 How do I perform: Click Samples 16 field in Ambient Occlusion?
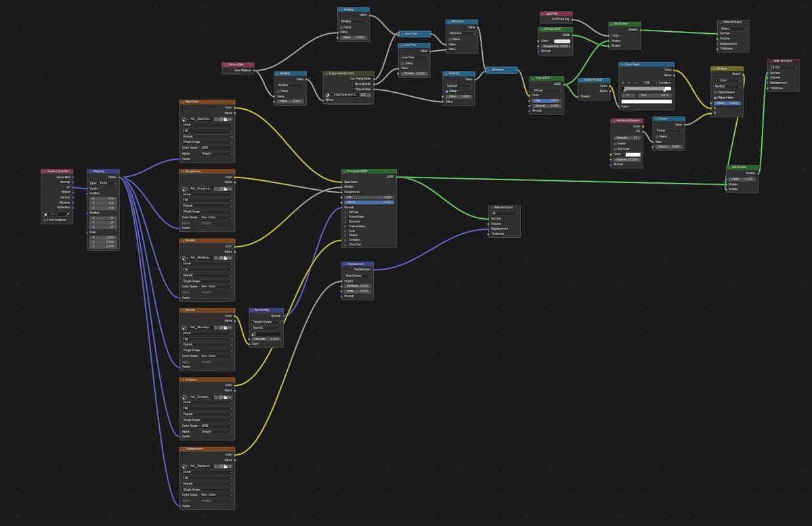[626, 138]
